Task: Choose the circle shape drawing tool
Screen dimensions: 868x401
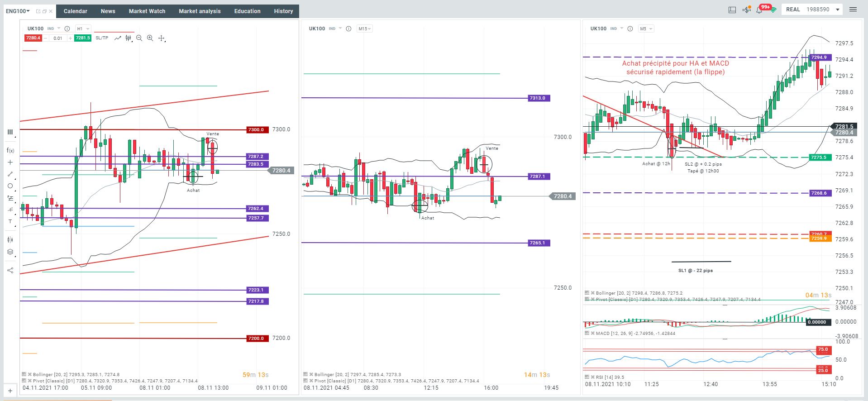Action: tap(10, 186)
